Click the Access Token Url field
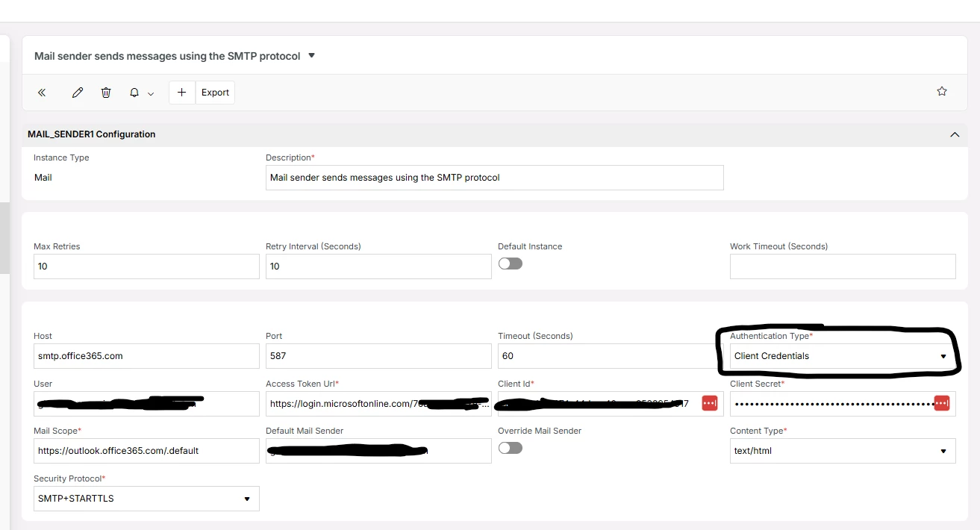The height and width of the screenshot is (530, 980). tap(378, 404)
